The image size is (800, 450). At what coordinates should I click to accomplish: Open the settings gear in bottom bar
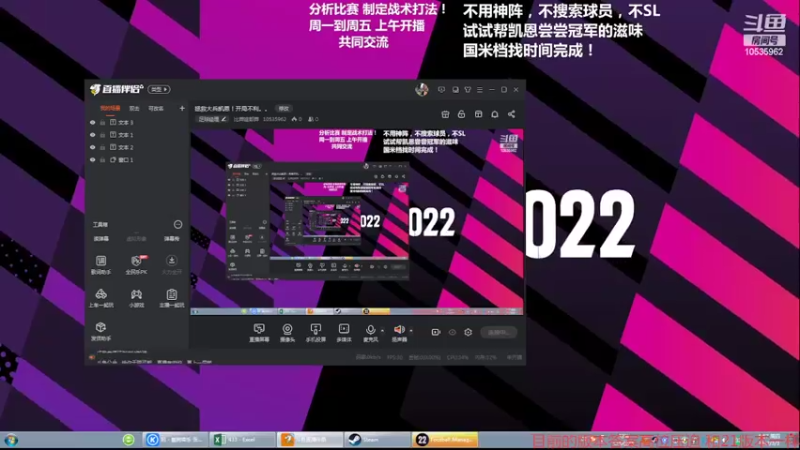(x=468, y=332)
